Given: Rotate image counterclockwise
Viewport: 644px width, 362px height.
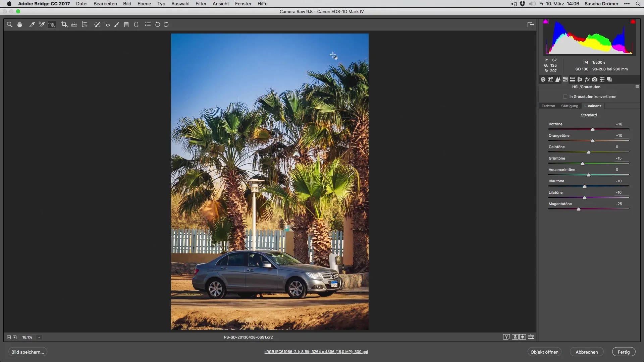Looking at the screenshot, I should point(157,24).
